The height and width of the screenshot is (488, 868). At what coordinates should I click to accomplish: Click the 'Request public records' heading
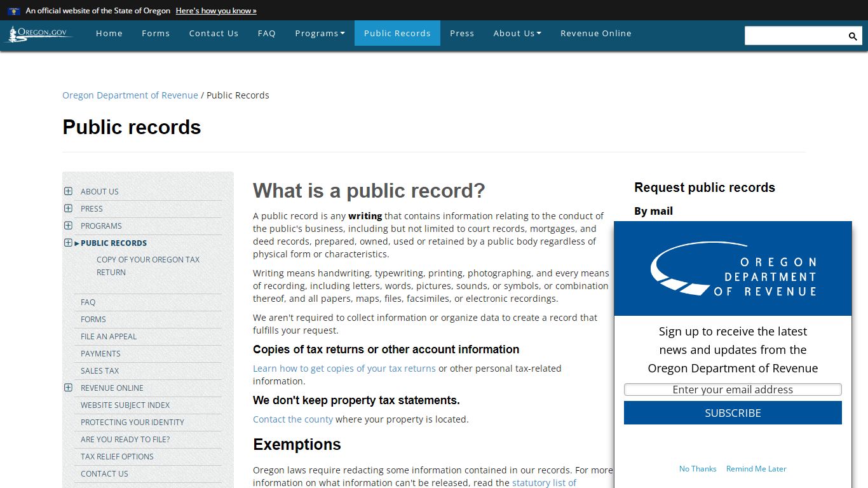(x=705, y=187)
